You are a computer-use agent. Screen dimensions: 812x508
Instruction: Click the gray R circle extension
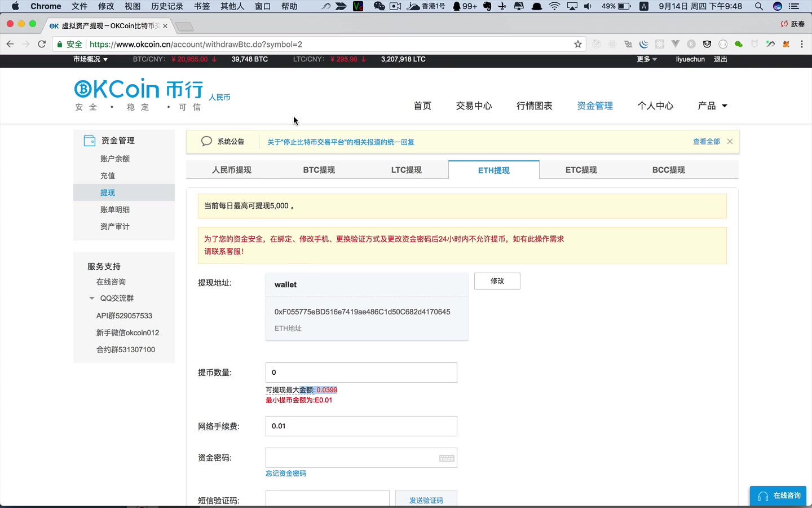point(691,44)
